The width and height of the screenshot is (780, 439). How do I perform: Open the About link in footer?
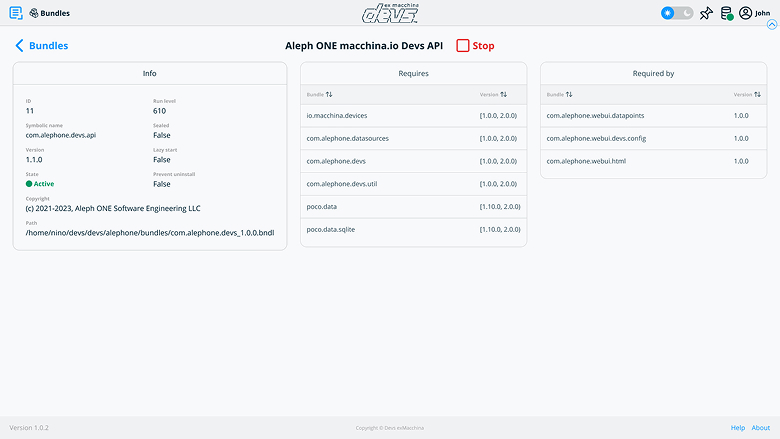click(x=761, y=428)
